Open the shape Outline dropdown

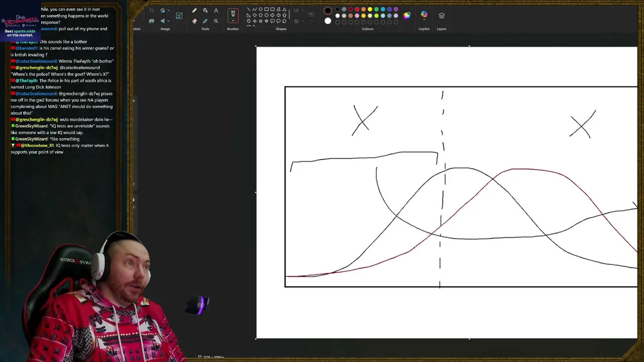(299, 11)
